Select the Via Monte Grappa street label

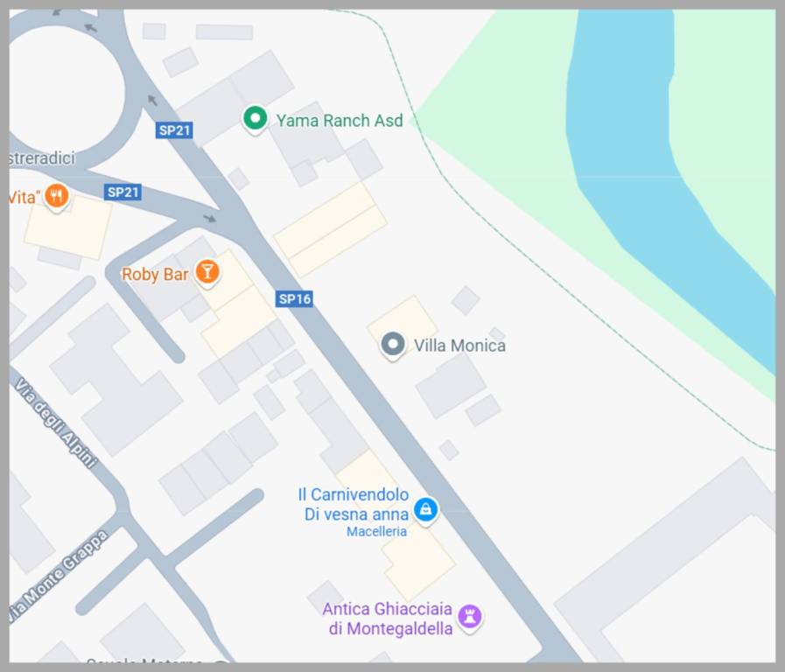57,577
